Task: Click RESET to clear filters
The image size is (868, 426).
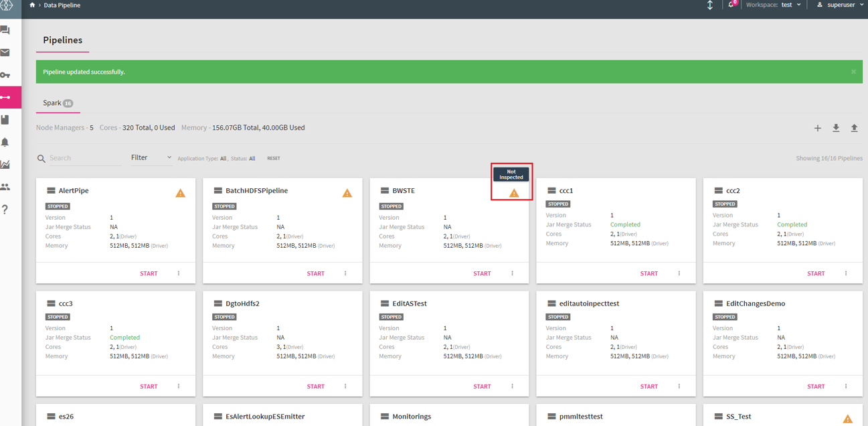Action: pos(274,159)
